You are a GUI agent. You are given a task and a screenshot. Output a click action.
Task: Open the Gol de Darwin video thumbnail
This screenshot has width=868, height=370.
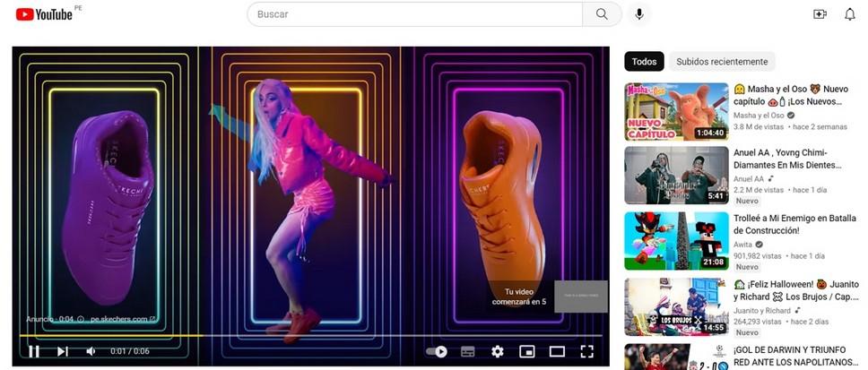[676, 357]
